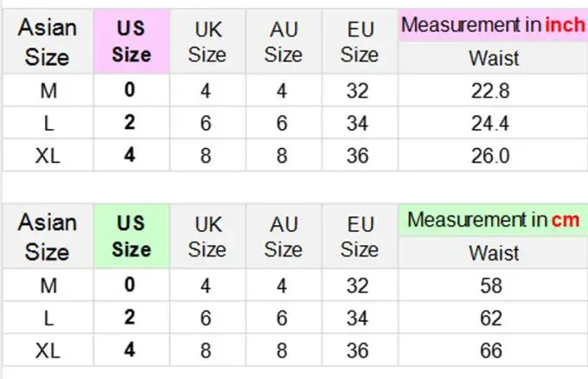Select the M row label in bottom table
588x379 pixels.
click(x=48, y=286)
